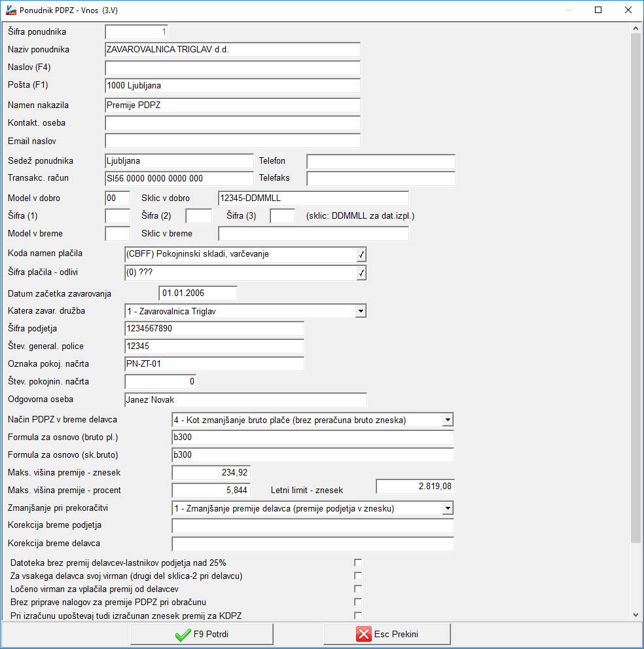
Task: Click Letni limit - znesek field
Action: click(416, 487)
